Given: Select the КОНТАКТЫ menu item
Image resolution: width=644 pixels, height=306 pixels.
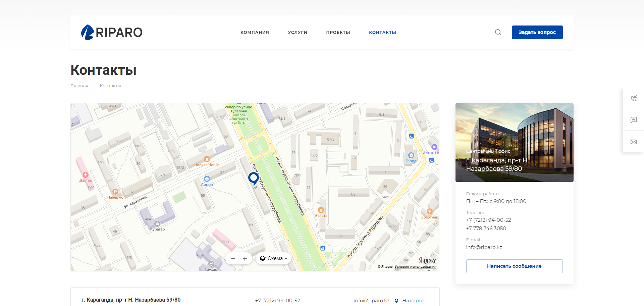Looking at the screenshot, I should pyautogui.click(x=382, y=33).
